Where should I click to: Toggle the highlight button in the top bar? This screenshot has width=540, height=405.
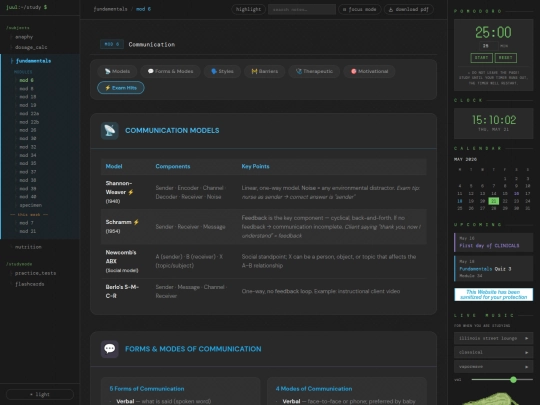[x=248, y=9]
